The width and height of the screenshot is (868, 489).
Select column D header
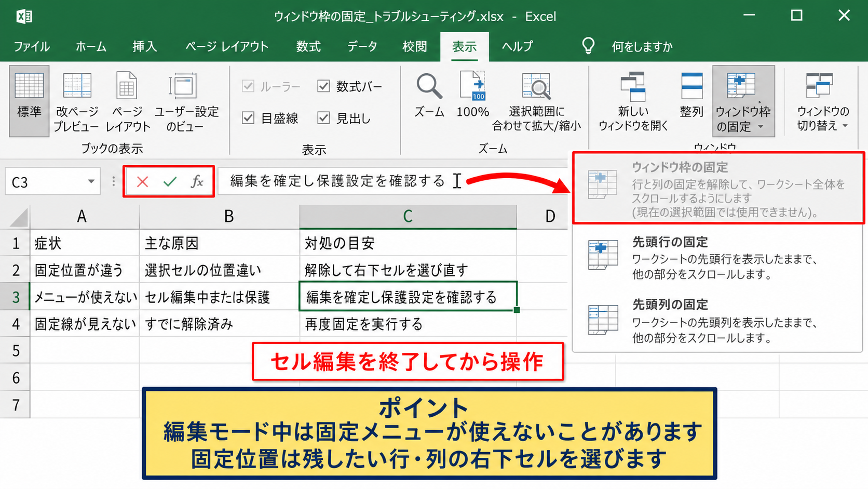pos(549,217)
